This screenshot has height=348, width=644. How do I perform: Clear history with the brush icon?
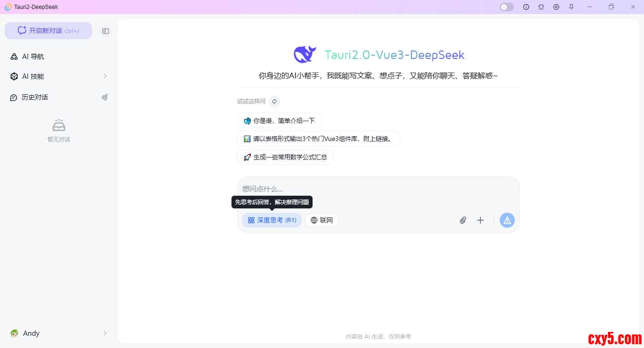[105, 97]
